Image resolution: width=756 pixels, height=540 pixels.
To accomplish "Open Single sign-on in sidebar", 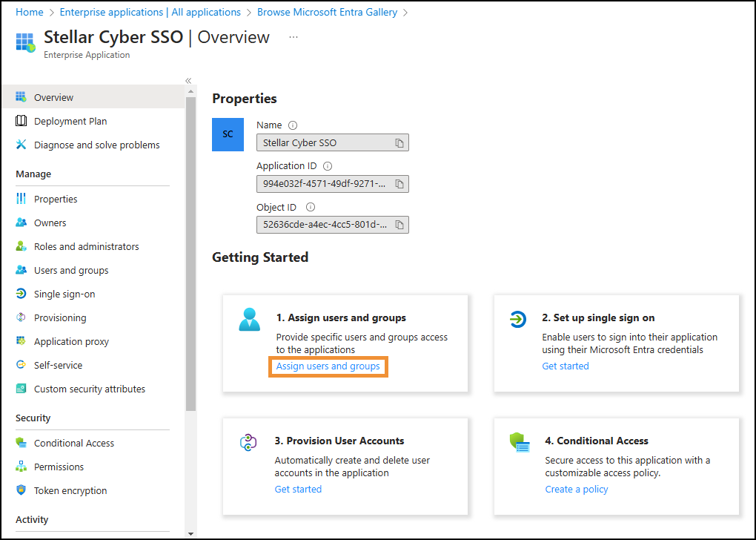I will pyautogui.click(x=64, y=294).
